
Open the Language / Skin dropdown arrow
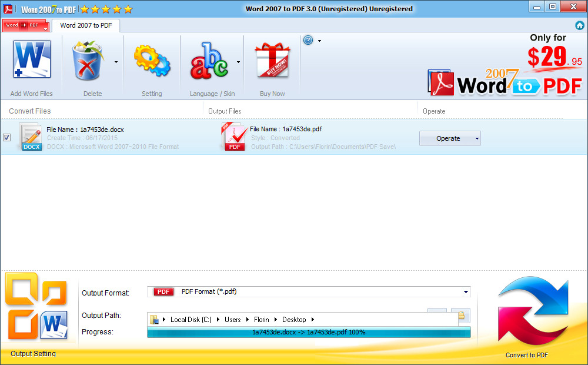click(x=239, y=61)
